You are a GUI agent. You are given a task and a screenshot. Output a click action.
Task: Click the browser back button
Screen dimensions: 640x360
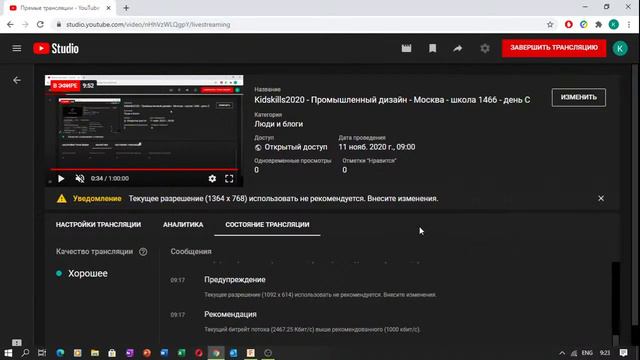pos(10,24)
